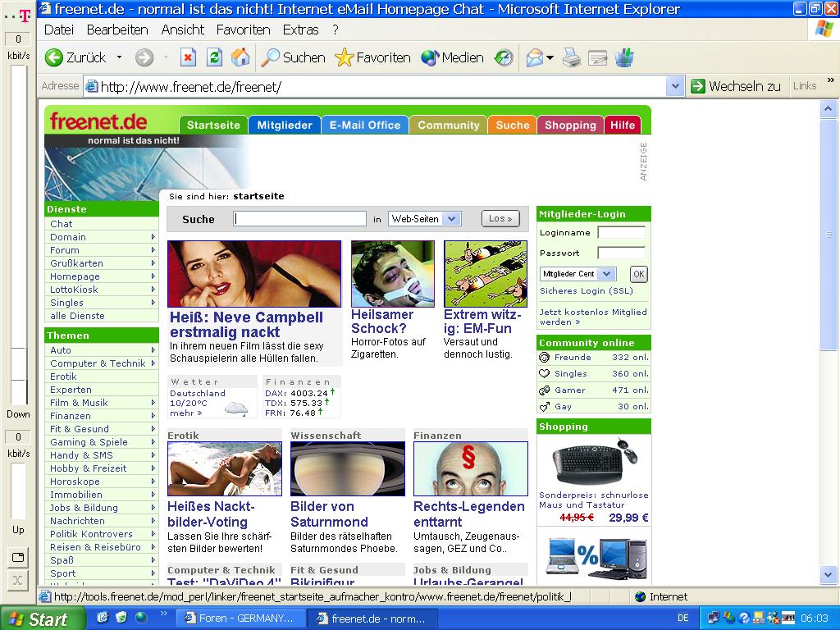Click the Forward navigation arrow icon
This screenshot has height=630, width=840.
pyautogui.click(x=144, y=57)
